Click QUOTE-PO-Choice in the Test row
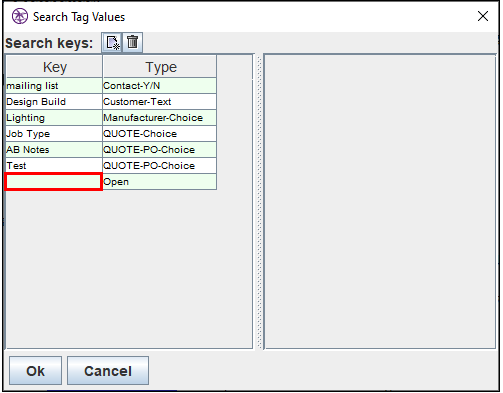 160,166
